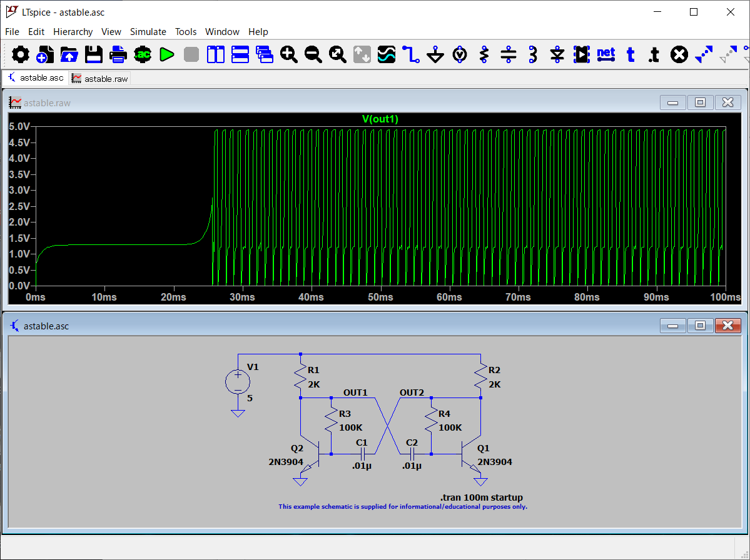The height and width of the screenshot is (560, 750).
Task: Click the V(out1) trace label
Action: 380,119
